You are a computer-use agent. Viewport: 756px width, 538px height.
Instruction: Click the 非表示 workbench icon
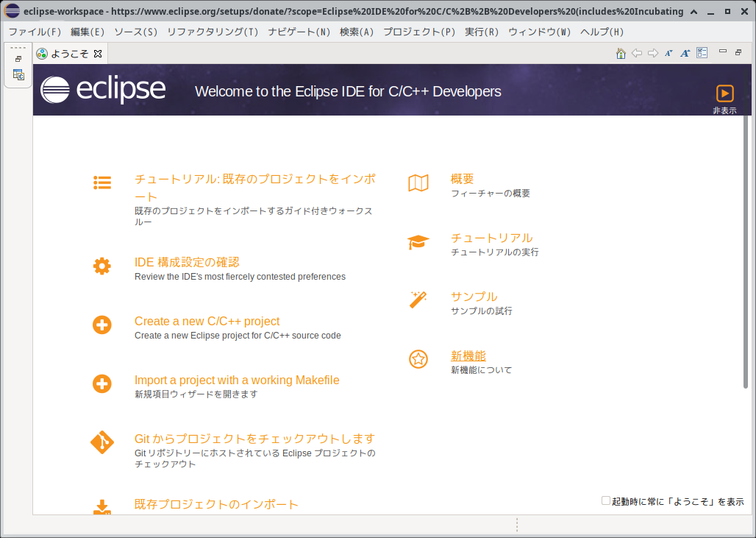pyautogui.click(x=724, y=93)
